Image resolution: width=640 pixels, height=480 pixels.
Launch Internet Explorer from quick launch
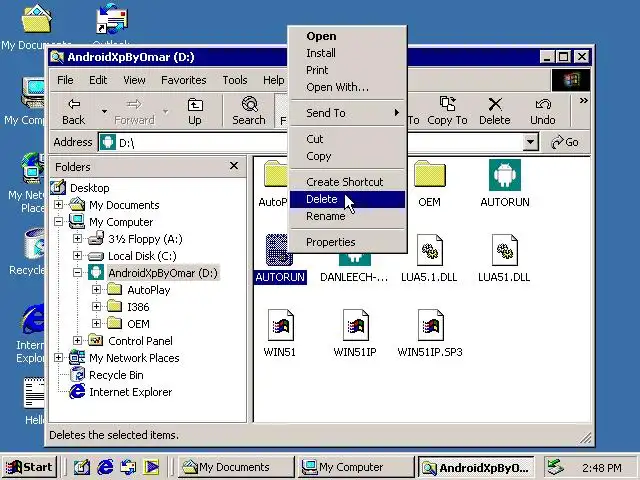coord(105,467)
